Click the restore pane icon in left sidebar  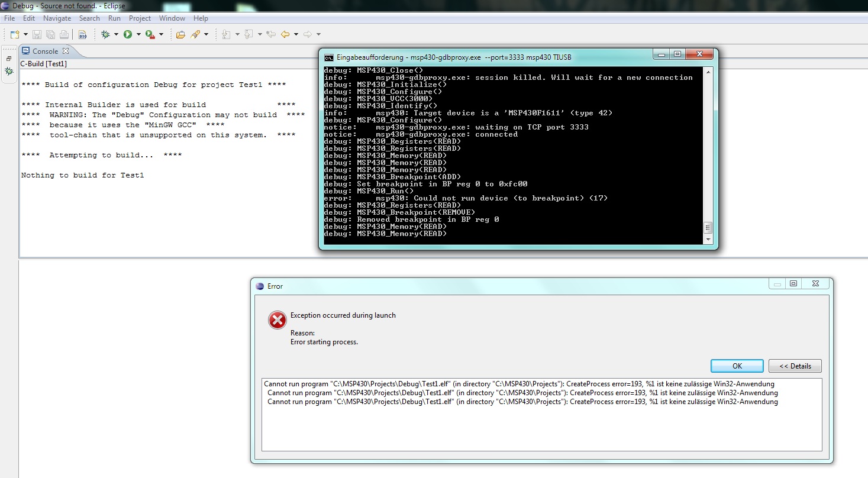[8, 58]
